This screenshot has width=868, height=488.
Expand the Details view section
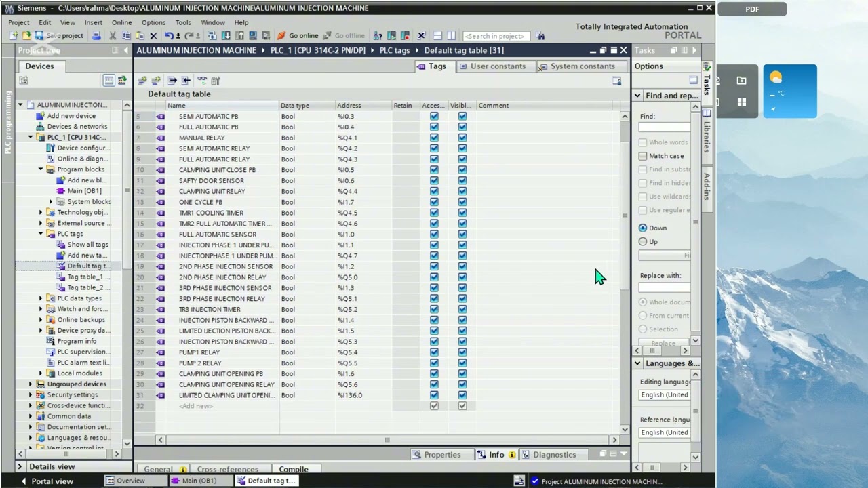tap(20, 467)
